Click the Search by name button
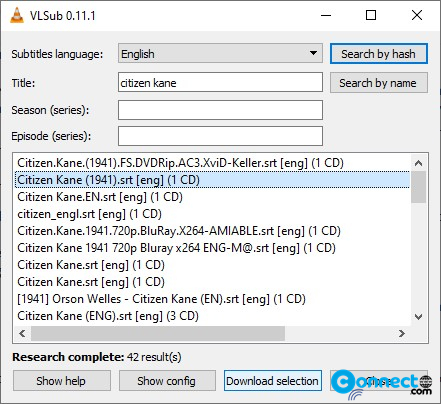 (x=379, y=83)
